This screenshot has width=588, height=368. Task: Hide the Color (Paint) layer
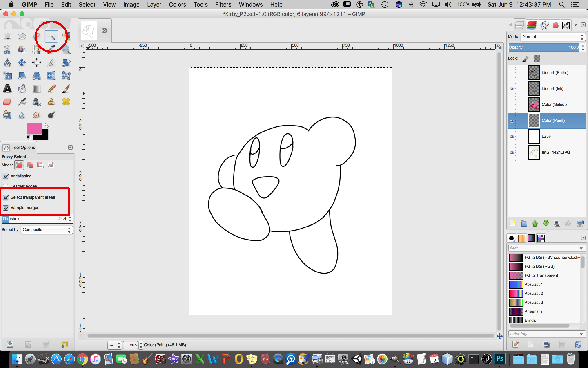(512, 121)
